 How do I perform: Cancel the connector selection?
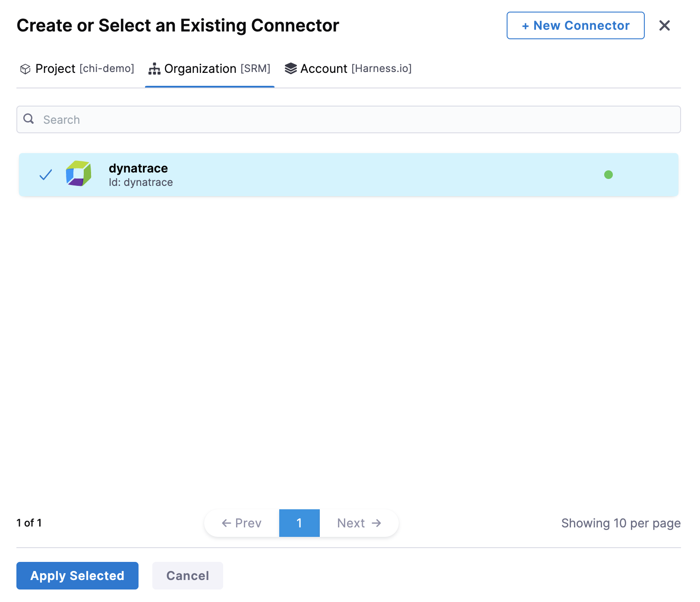187,576
